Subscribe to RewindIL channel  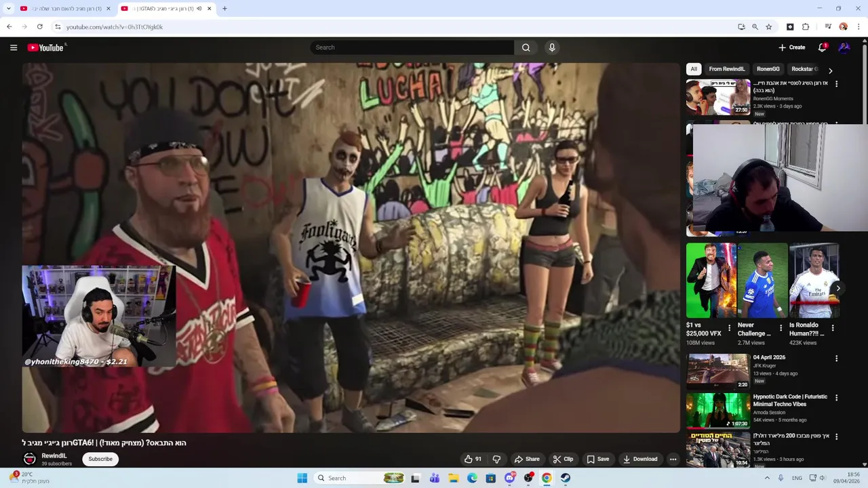point(100,459)
